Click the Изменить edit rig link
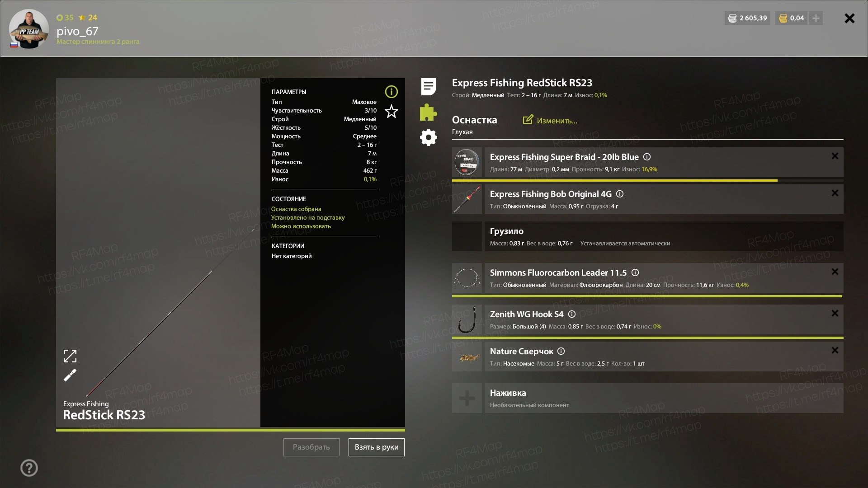Image resolution: width=868 pixels, height=488 pixels. click(x=557, y=121)
